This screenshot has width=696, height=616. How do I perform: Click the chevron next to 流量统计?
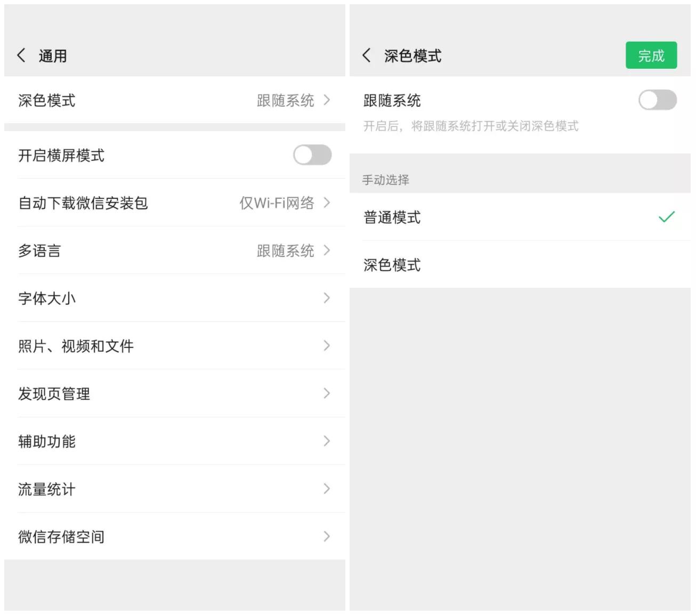click(327, 489)
